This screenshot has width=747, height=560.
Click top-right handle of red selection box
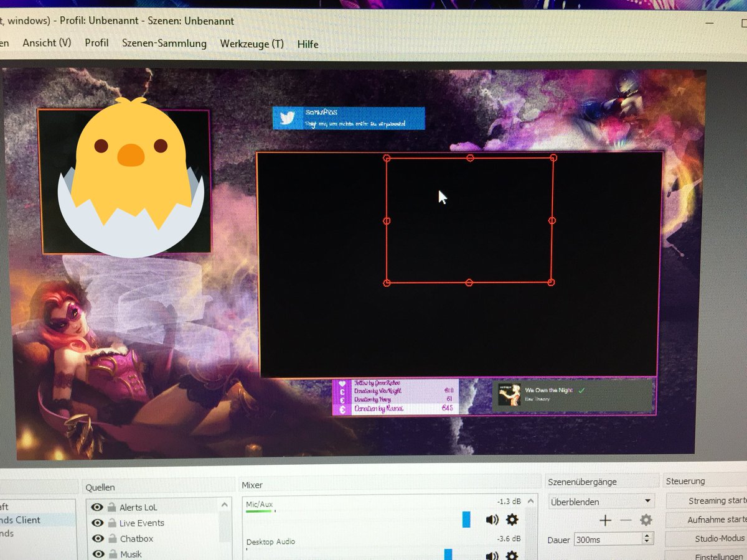click(553, 157)
